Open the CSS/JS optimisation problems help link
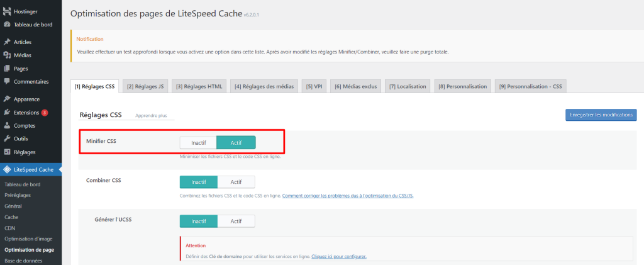The image size is (644, 265). point(348,196)
